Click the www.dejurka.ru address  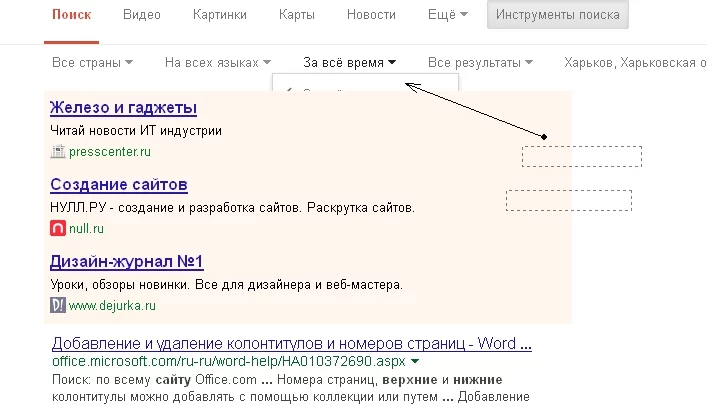click(x=112, y=306)
